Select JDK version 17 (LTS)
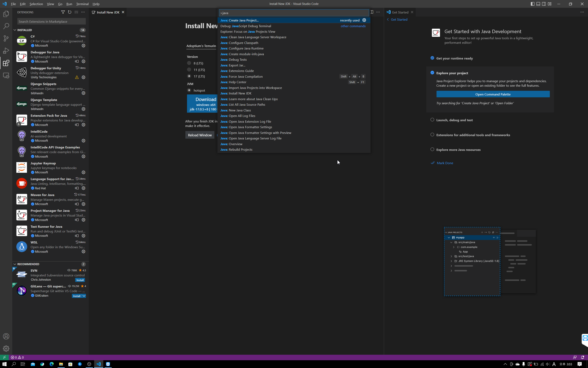 (189, 76)
